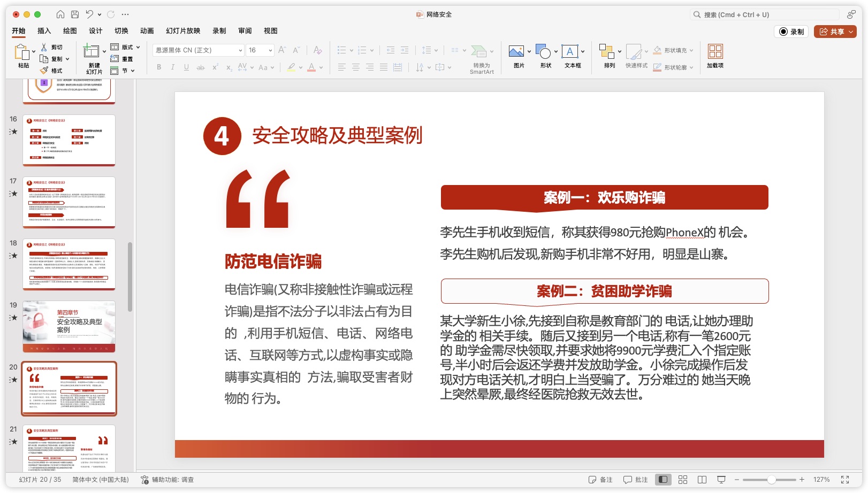Click the New Slide (新建幻灯片) icon
Viewport: 868px width, 493px height.
(92, 52)
